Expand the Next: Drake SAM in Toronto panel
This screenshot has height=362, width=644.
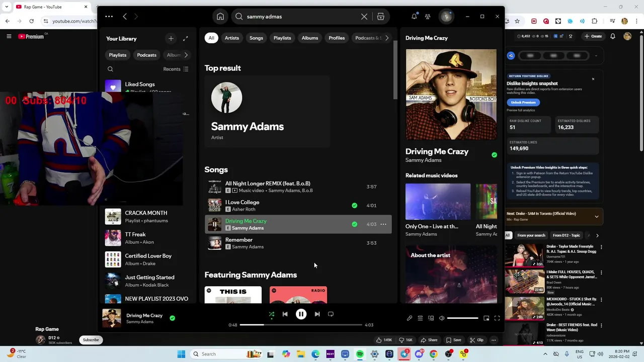pos(597,217)
